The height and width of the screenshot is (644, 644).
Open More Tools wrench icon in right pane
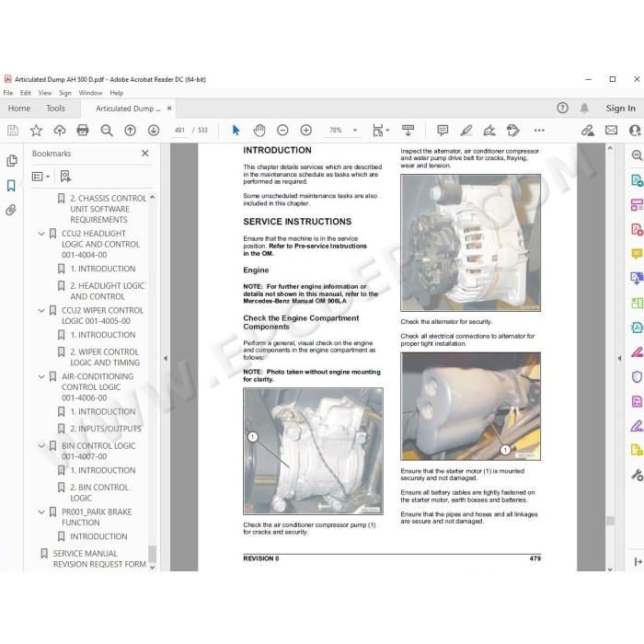637,475
